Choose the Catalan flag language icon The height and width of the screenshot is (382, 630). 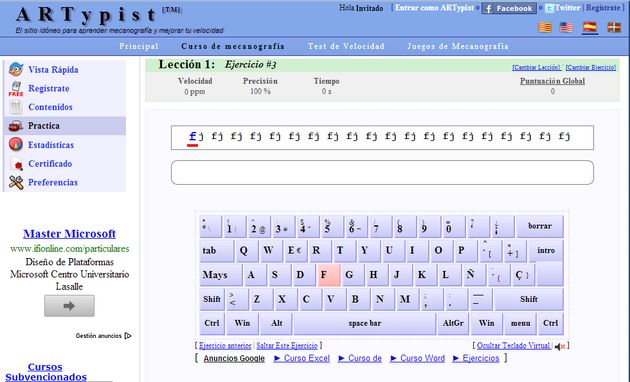[545, 27]
